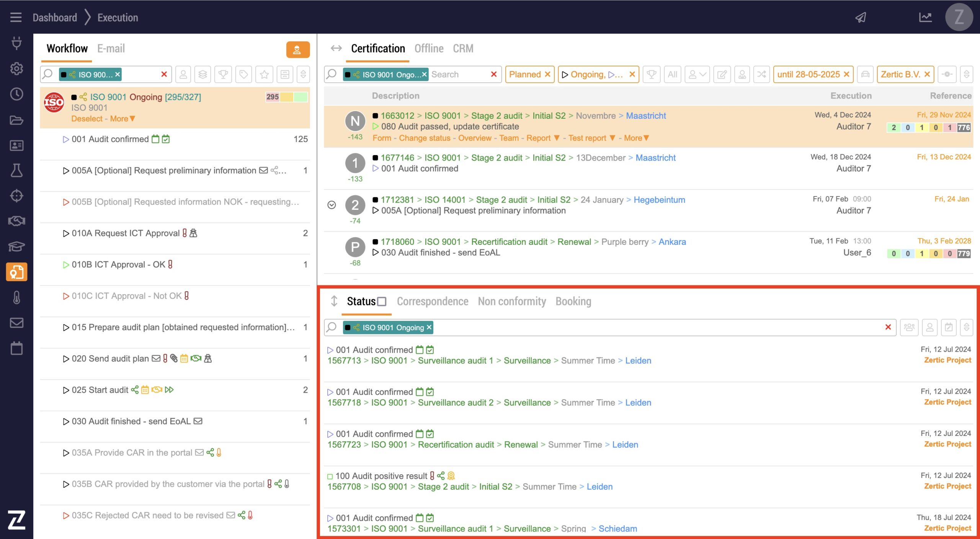Click the paper plane send icon
980x539 pixels.
click(x=861, y=17)
